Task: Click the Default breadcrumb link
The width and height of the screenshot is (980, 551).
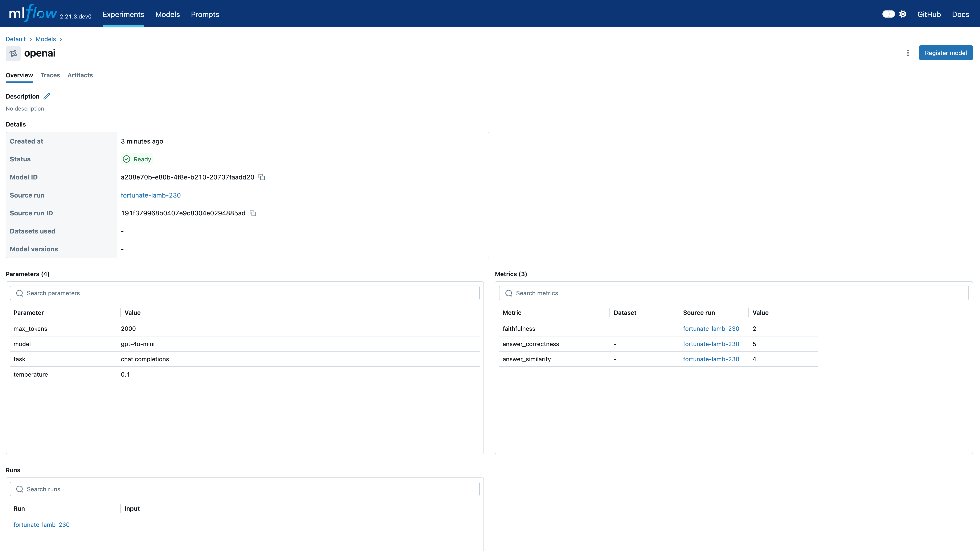Action: click(x=16, y=39)
